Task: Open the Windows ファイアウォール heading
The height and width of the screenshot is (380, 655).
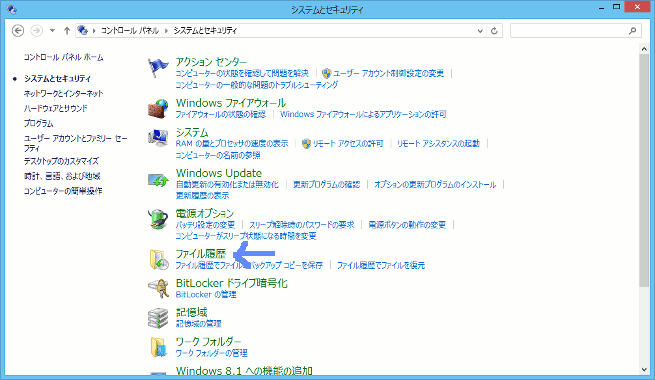Action: pyautogui.click(x=231, y=103)
